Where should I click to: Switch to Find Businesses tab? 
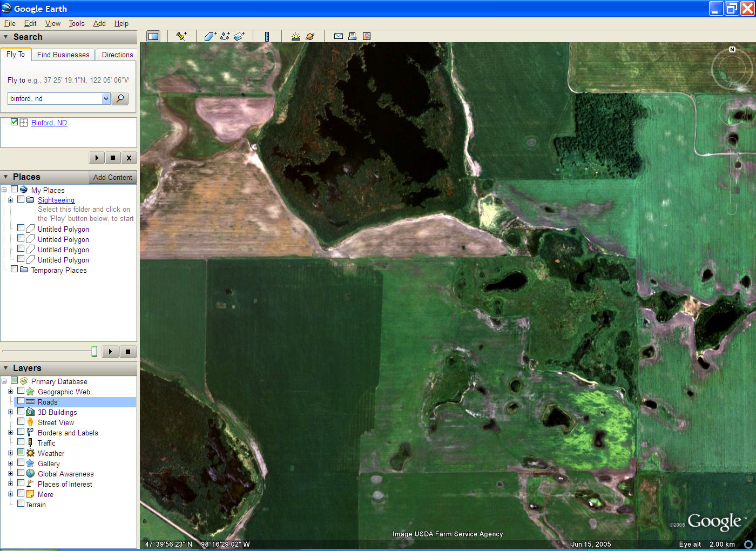(63, 55)
